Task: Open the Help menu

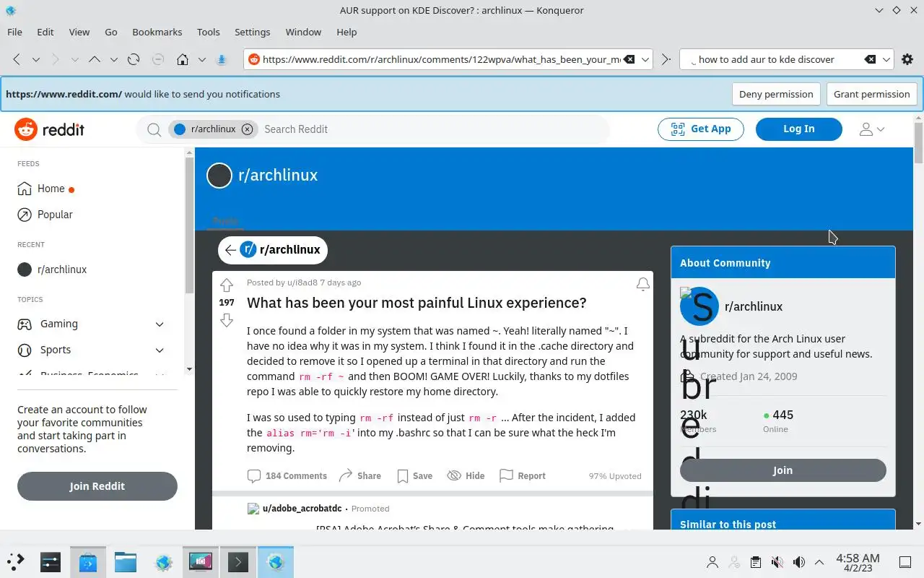Action: pos(346,32)
